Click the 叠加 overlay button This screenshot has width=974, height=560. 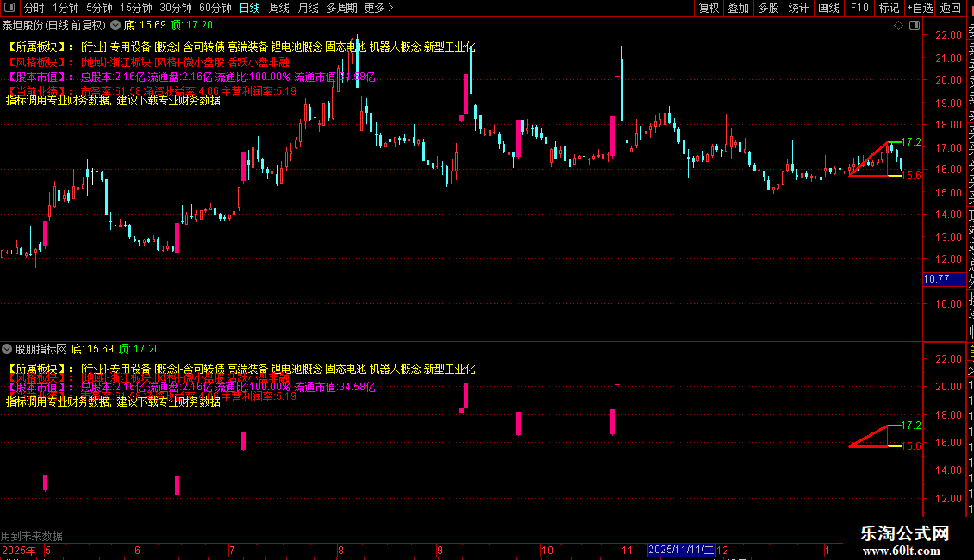click(x=739, y=8)
